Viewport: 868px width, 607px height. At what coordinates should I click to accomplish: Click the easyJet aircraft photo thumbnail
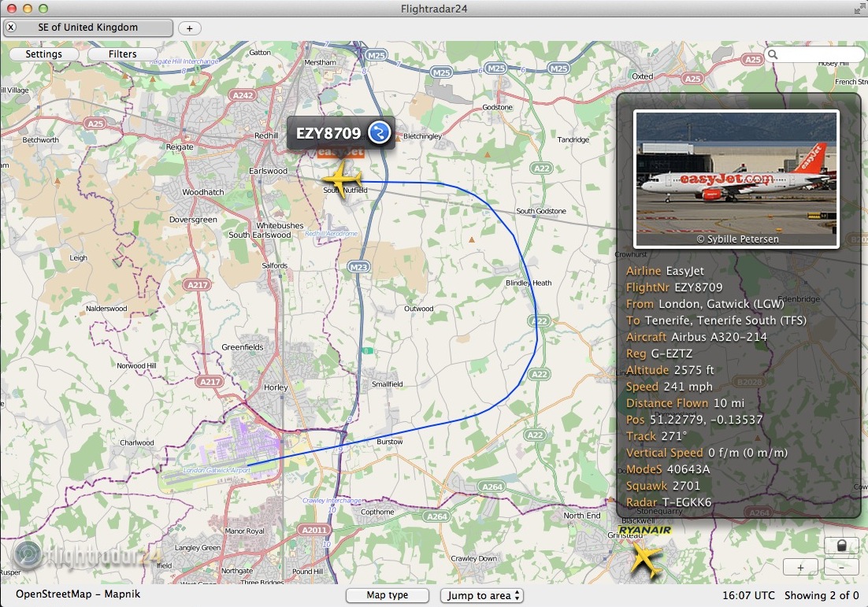(736, 180)
